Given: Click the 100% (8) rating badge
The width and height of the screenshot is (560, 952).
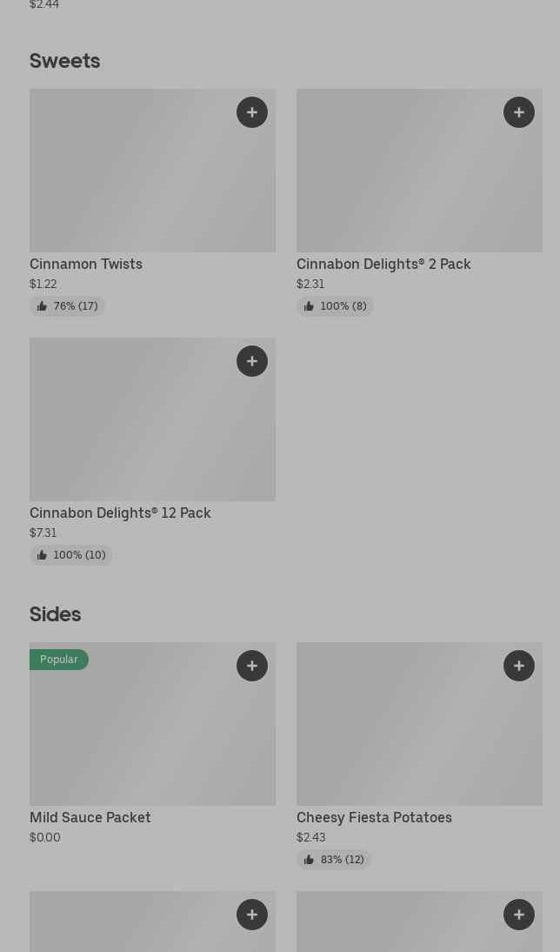Looking at the screenshot, I should tap(335, 306).
